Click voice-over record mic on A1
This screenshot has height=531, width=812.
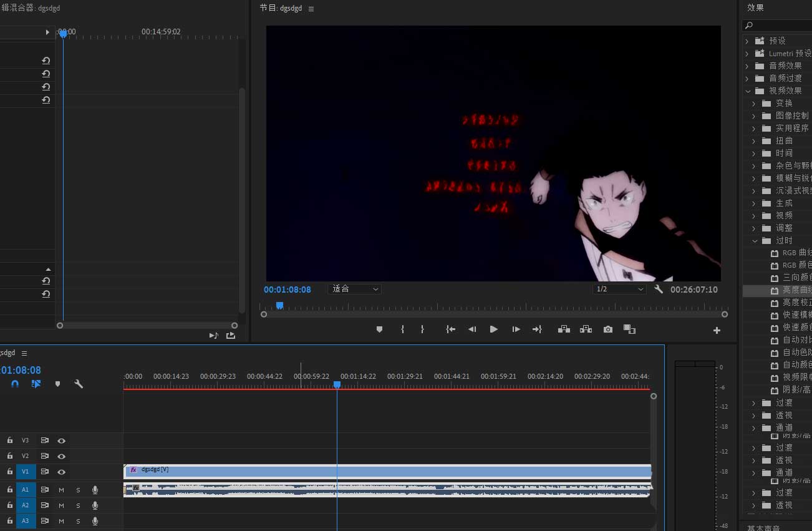pyautogui.click(x=95, y=490)
